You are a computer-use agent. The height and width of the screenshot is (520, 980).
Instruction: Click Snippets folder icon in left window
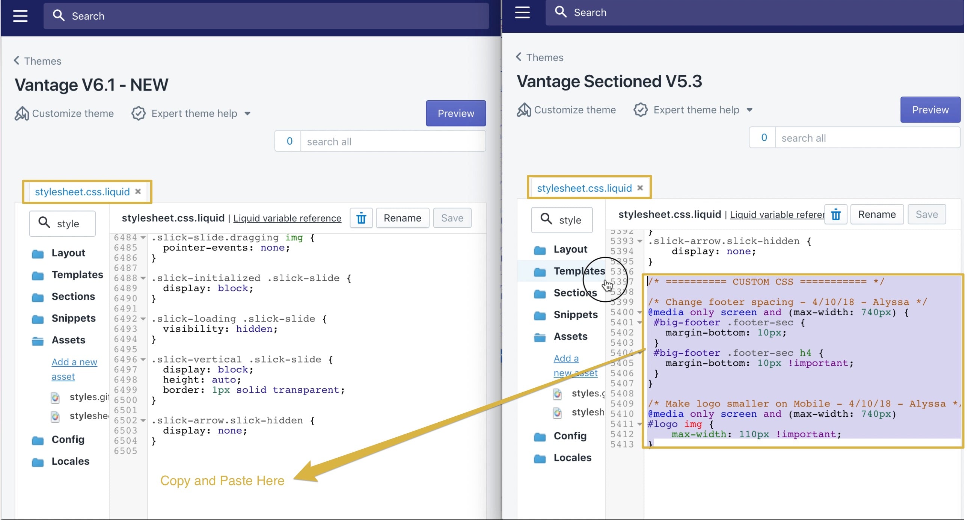pos(37,319)
